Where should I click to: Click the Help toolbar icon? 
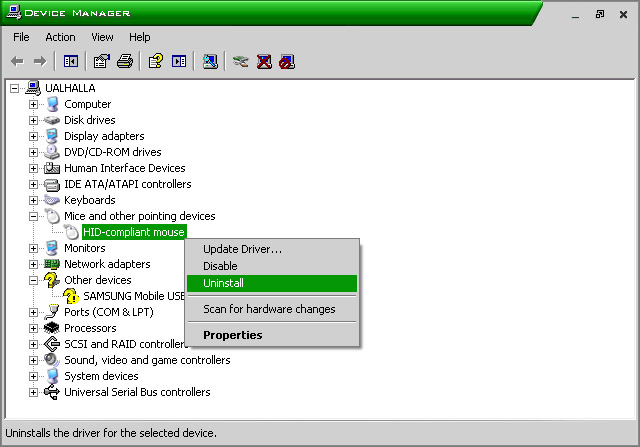pos(155,61)
